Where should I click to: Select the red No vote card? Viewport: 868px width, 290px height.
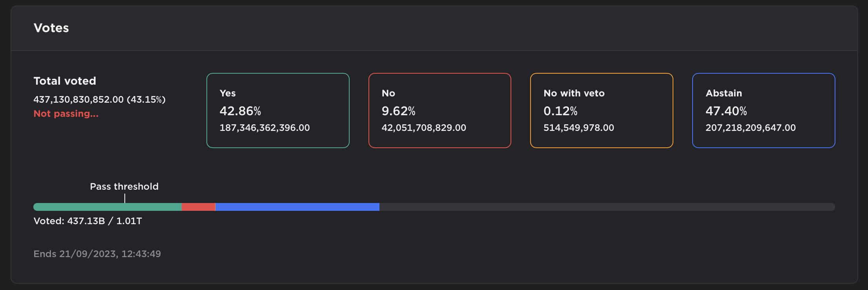point(439,110)
